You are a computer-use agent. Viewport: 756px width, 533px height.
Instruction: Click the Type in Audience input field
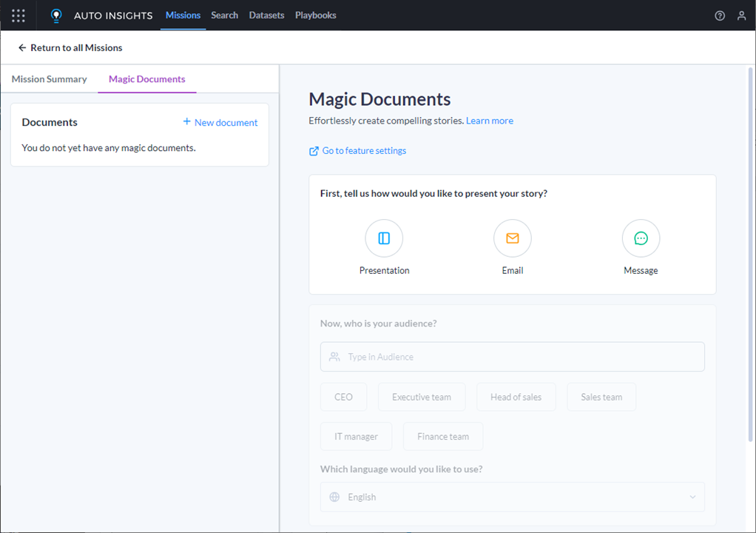[512, 357]
